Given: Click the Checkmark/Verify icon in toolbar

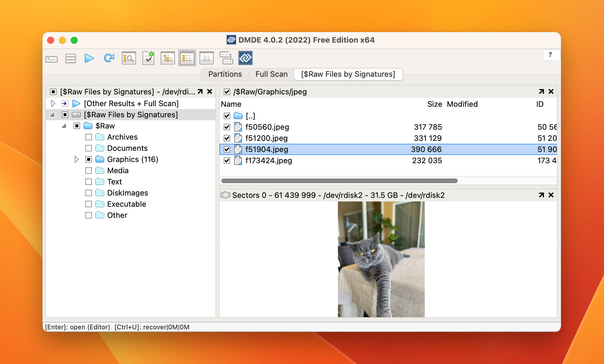Looking at the screenshot, I should pyautogui.click(x=149, y=58).
